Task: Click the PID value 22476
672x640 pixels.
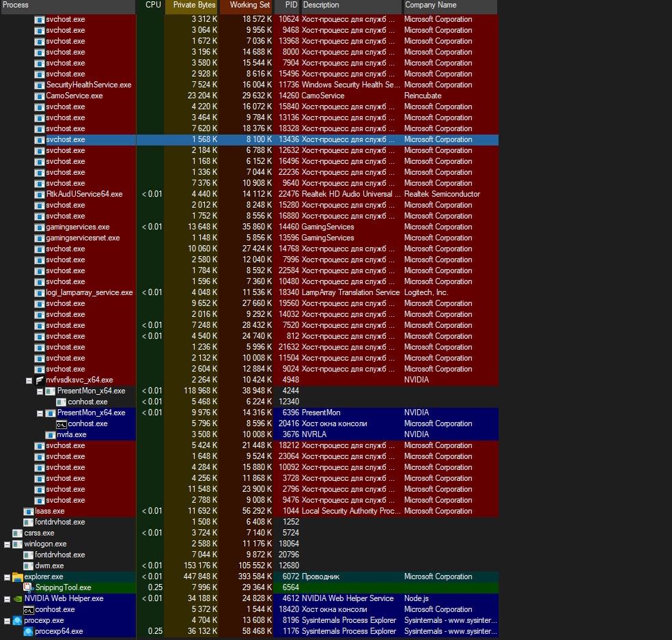Action: (289, 194)
